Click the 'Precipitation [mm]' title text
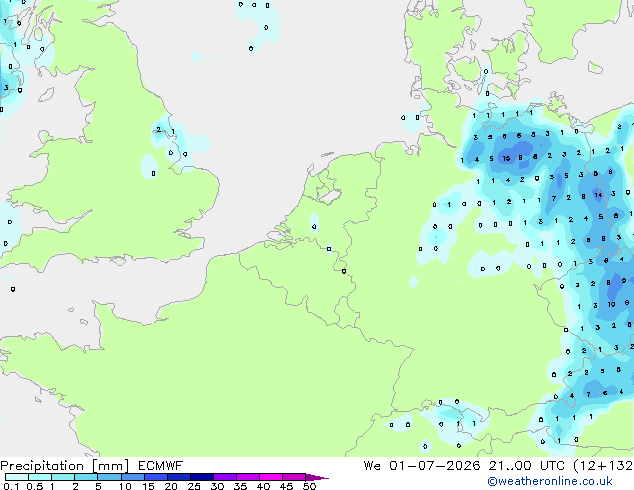The image size is (634, 490). tap(64, 466)
